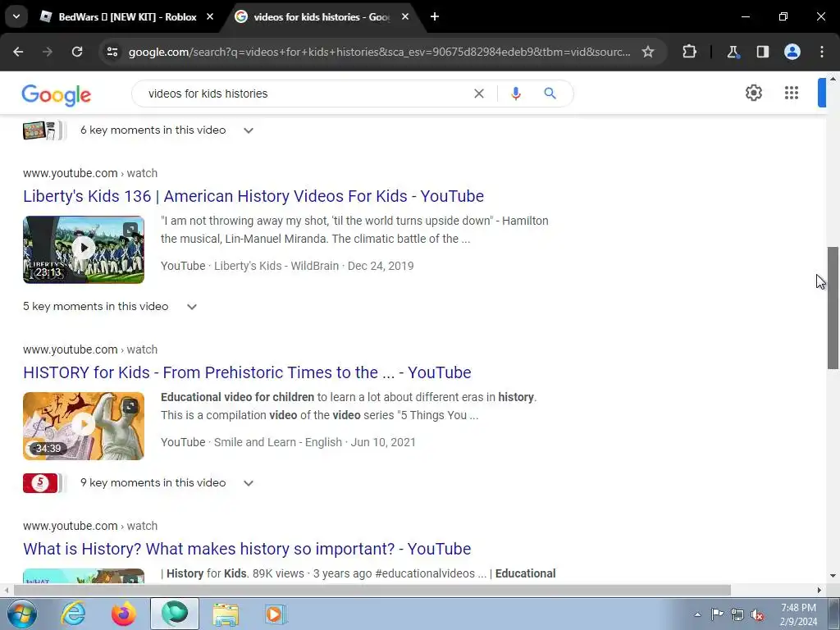Click the red 5 key moment thumbnail
The image size is (840, 630).
point(40,482)
